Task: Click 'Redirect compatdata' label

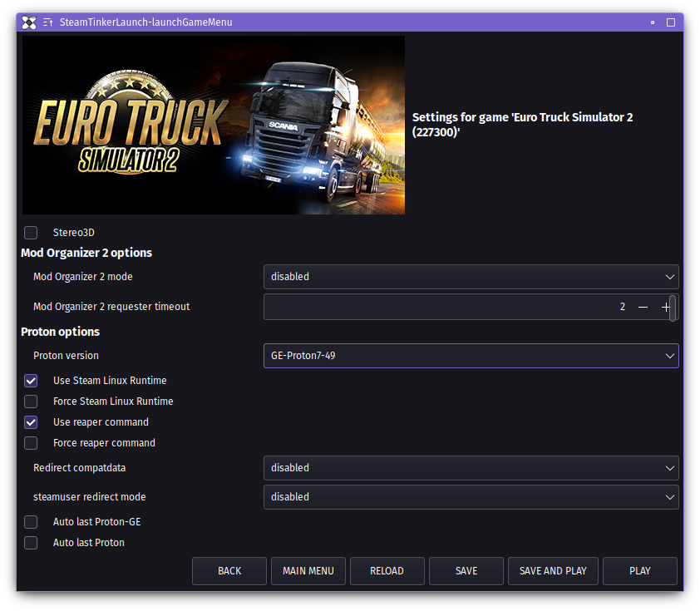Action: click(80, 468)
